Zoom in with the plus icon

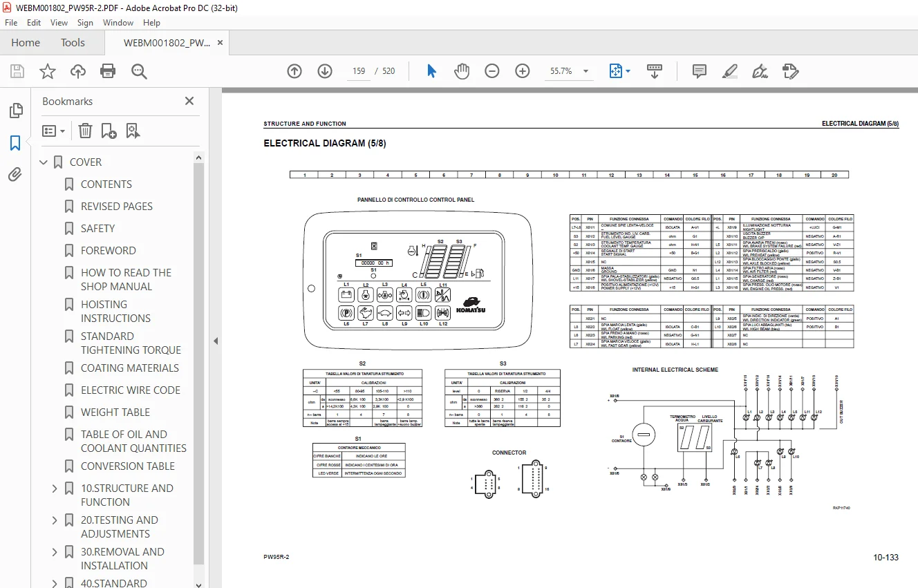pos(523,71)
